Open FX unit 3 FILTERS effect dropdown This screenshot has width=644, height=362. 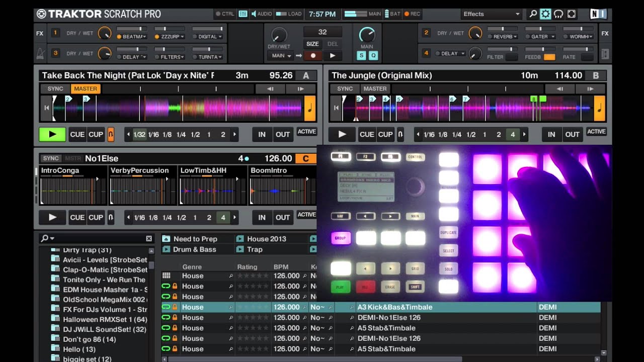[x=169, y=57]
